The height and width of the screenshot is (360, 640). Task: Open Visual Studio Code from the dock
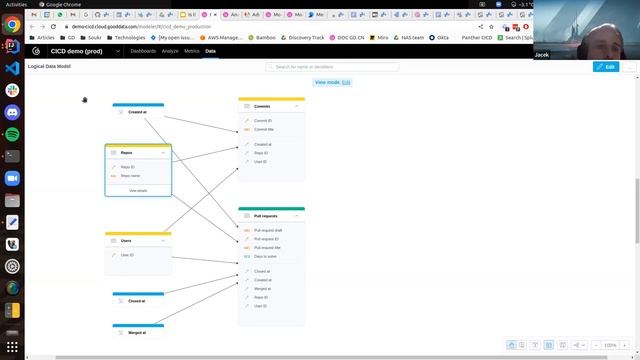tap(12, 68)
